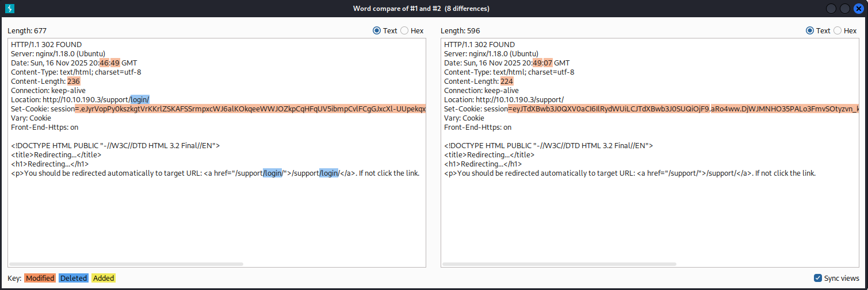Viewport: 868px width, 290px height.
Task: Click deleted /login/ in left Location header
Action: pyautogui.click(x=140, y=100)
